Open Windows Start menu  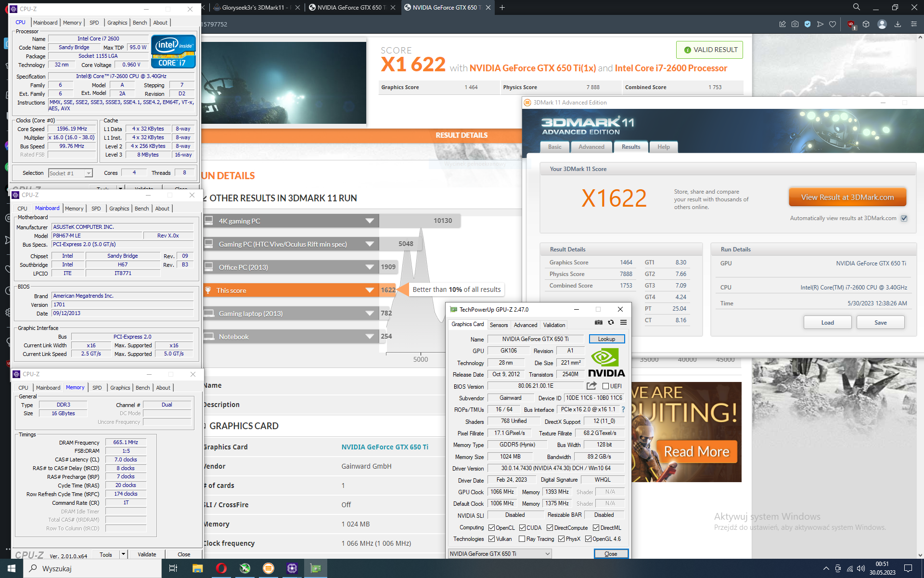[x=12, y=568]
